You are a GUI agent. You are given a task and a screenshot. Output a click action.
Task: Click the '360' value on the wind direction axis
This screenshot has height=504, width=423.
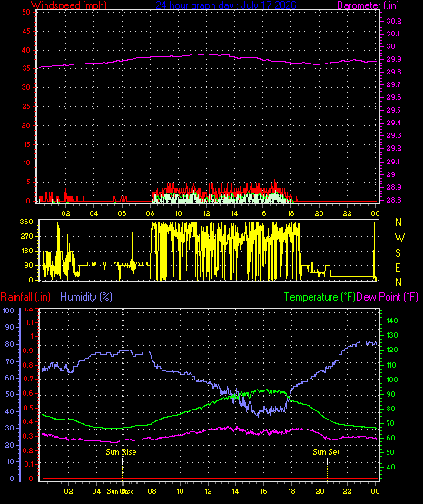point(26,222)
